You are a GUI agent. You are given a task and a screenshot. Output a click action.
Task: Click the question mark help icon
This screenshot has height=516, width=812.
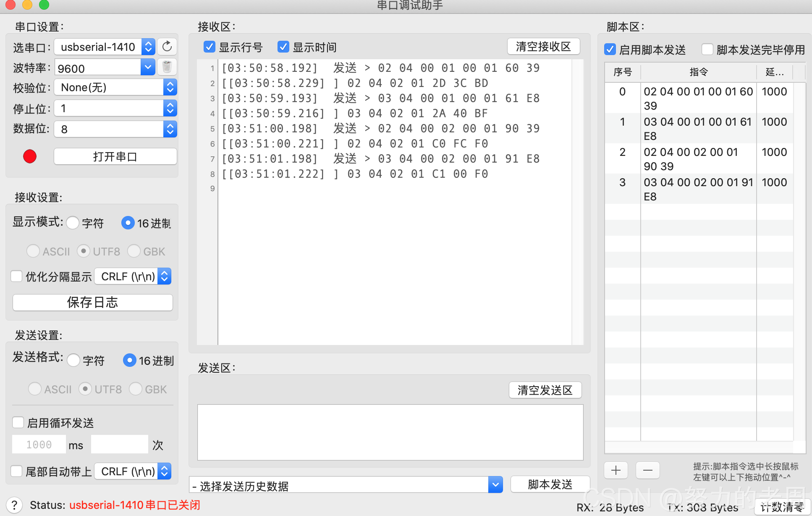coord(14,505)
